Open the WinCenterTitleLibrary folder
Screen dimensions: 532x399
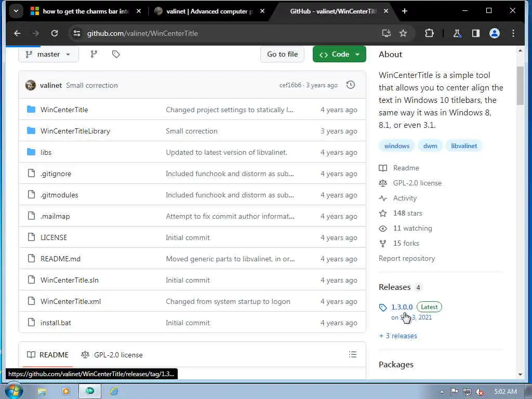pos(75,131)
